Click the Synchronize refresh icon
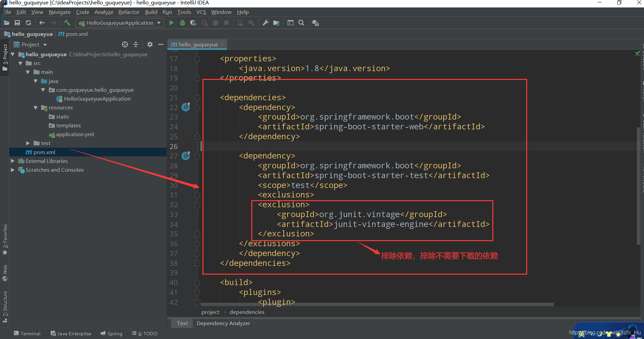Screen dimensions: 644x339 tap(28, 23)
